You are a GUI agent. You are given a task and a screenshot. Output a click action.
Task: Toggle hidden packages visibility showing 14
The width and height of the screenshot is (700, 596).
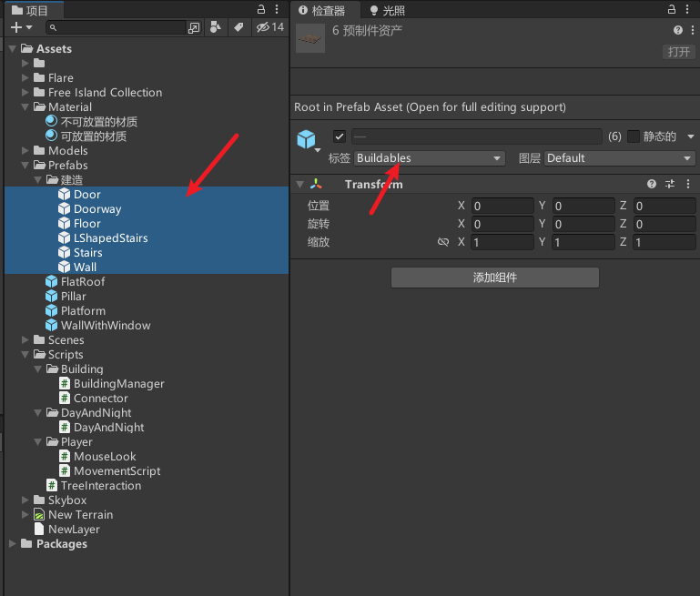tap(270, 27)
